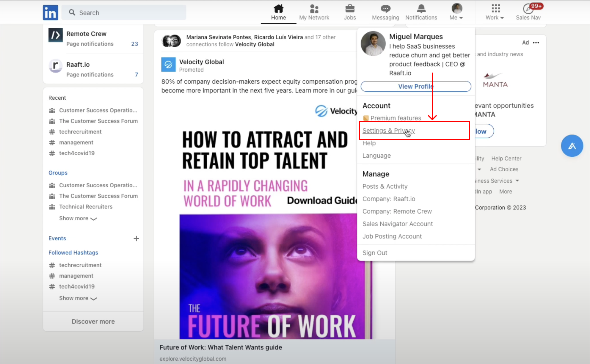The image size is (590, 364).
Task: Click the LinkedIn logo icon
Action: [50, 12]
